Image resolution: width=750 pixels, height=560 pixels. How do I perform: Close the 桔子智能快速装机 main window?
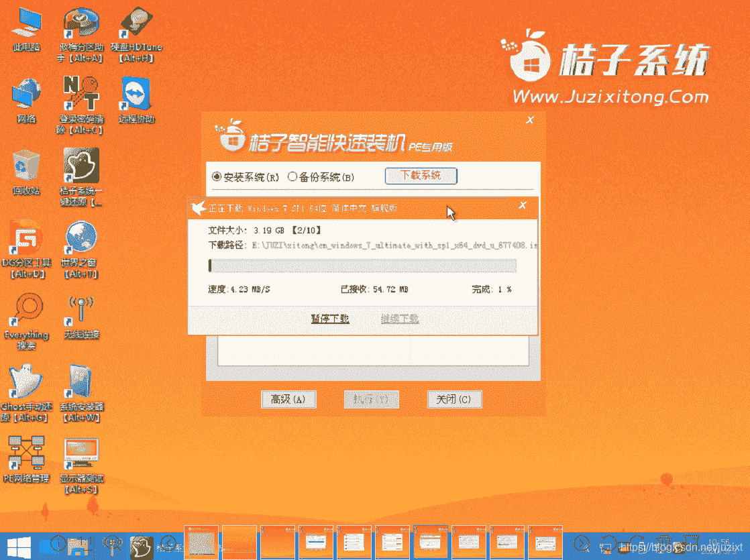(530, 119)
